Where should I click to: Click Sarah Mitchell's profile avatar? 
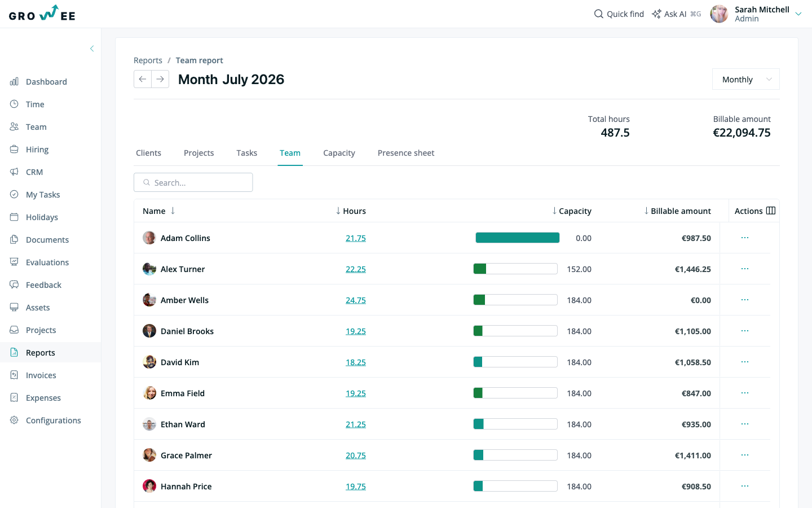(719, 14)
